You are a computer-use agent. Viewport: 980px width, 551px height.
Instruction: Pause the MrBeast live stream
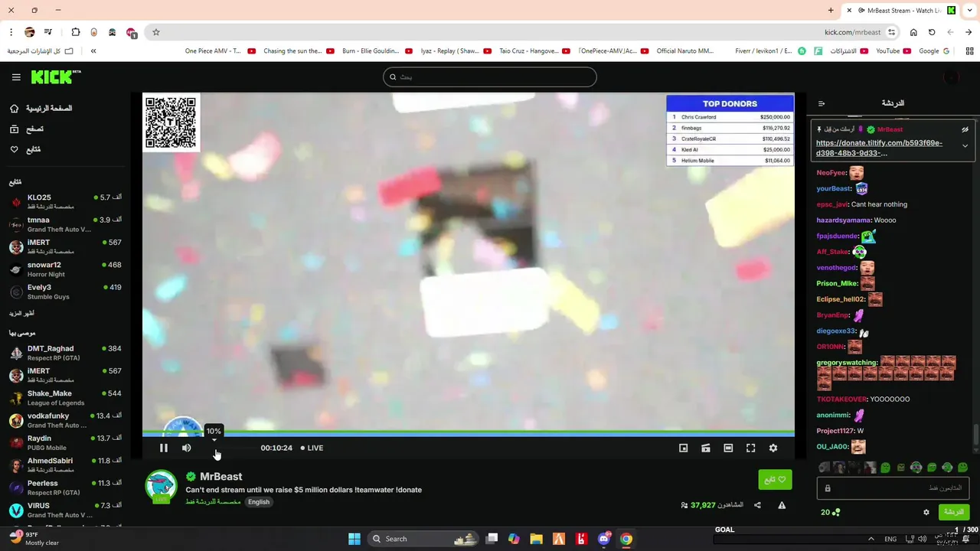(163, 448)
